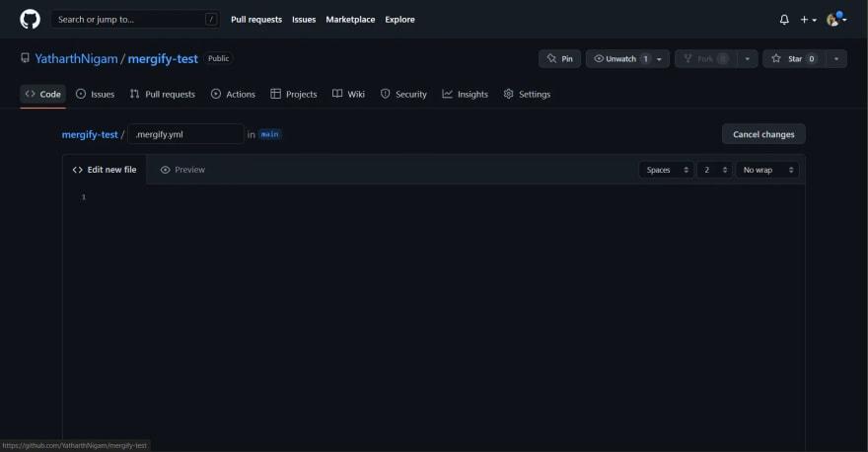
Task: Expand the plus create-new menu
Action: pos(808,20)
